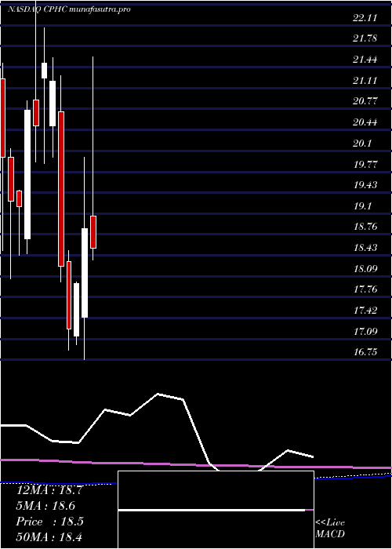Click the 21.78 price axis label
392x549 pixels.
pos(365,38)
